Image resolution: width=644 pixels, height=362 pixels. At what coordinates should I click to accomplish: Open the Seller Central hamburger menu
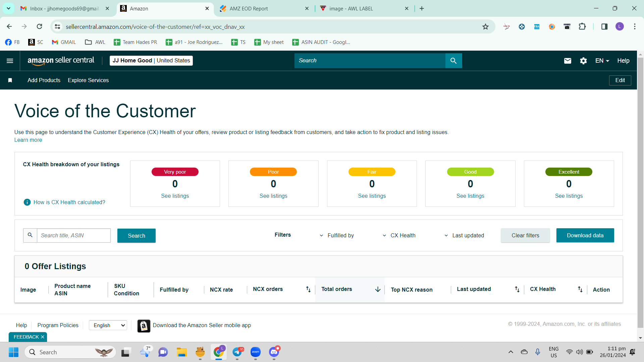click(10, 61)
